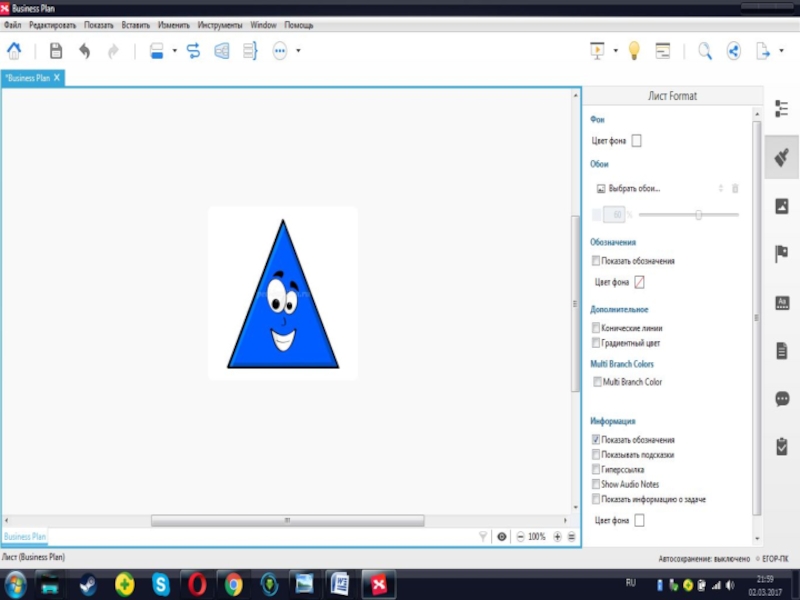800x600 pixels.
Task: Click the Undo arrow icon
Action: (x=85, y=51)
